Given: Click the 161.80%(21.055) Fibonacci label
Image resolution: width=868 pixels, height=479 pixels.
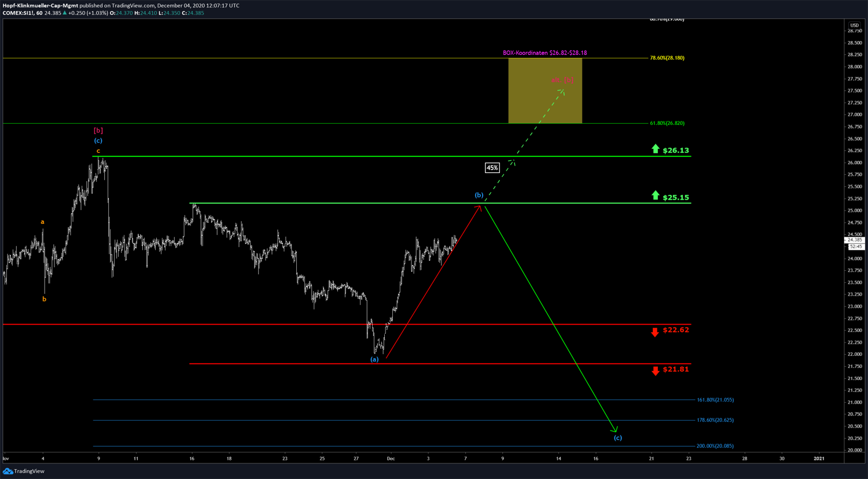Looking at the screenshot, I should pos(715,400).
